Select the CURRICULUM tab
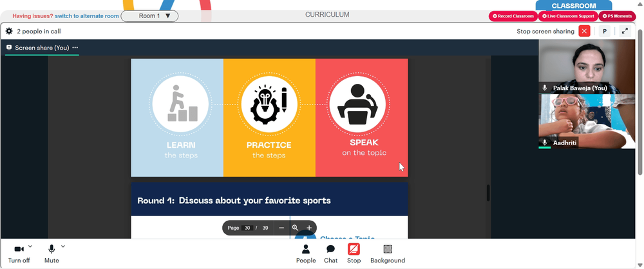This screenshot has width=644, height=269. click(327, 14)
